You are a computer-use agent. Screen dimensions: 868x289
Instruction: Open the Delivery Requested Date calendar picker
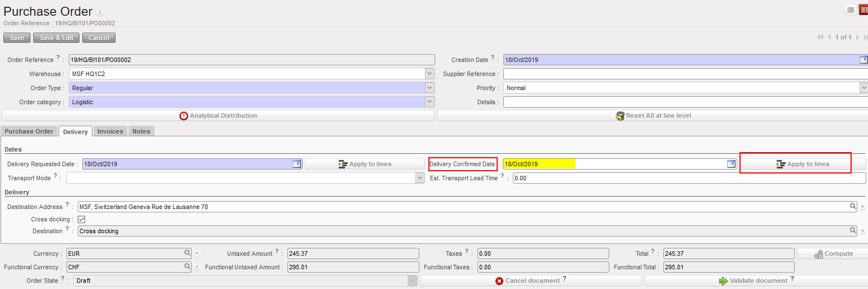pos(297,164)
